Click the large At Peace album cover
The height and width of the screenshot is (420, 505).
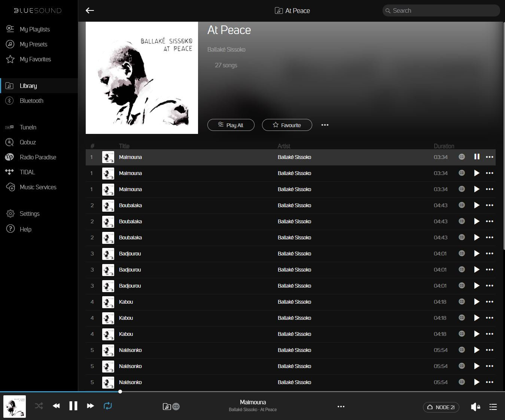pyautogui.click(x=142, y=78)
